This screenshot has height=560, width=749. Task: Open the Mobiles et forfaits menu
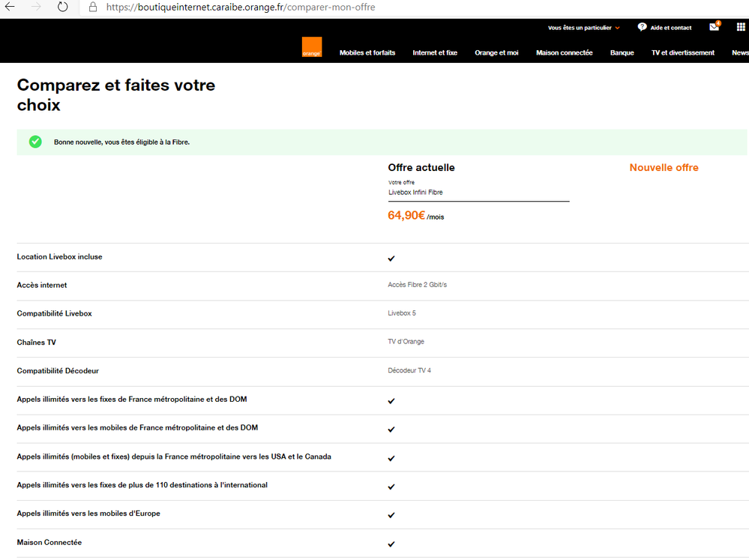(367, 52)
